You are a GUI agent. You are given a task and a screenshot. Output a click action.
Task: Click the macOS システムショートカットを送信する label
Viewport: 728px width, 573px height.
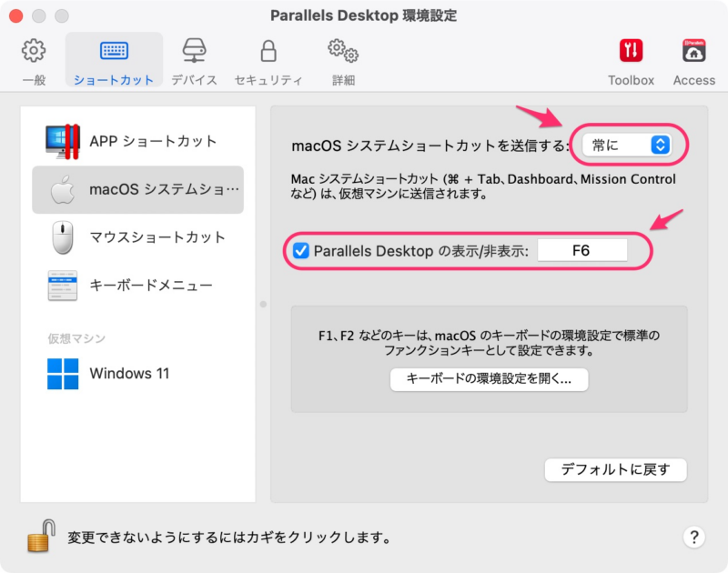coord(430,146)
